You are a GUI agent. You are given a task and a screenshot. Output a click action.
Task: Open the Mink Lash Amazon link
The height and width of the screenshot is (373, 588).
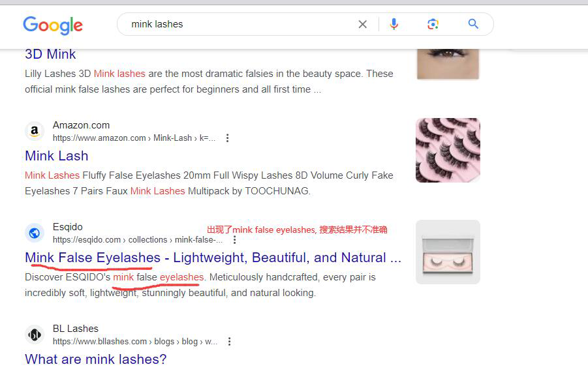coord(57,156)
